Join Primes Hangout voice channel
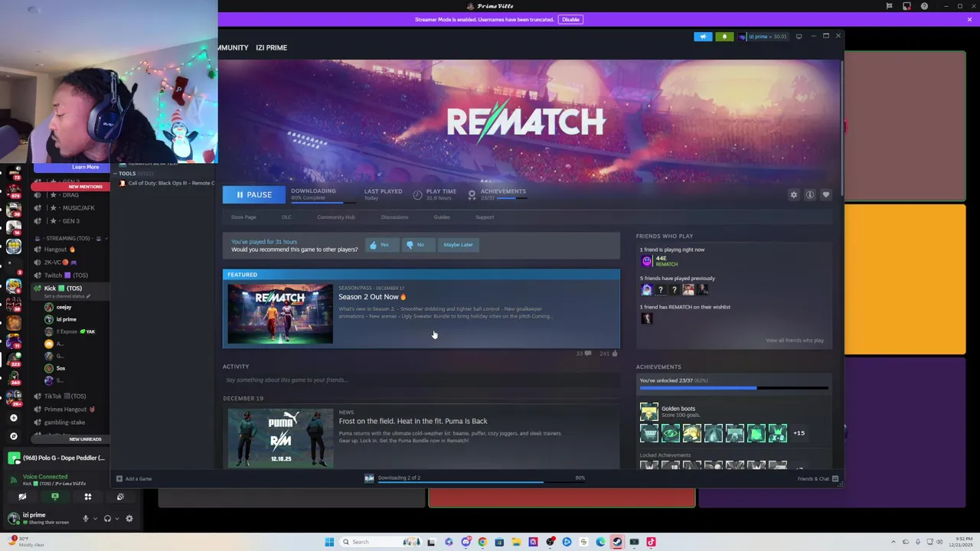Screen dimensions: 980x551 tap(69, 409)
